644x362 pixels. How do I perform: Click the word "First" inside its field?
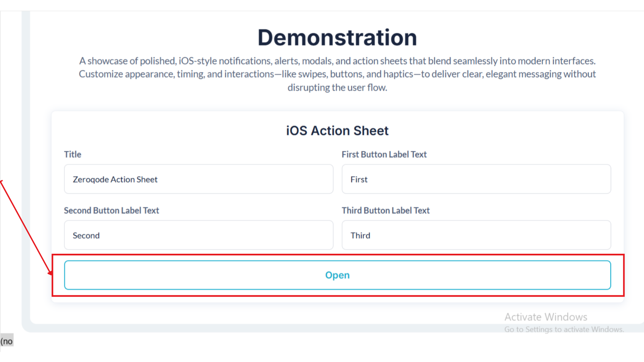pos(359,180)
